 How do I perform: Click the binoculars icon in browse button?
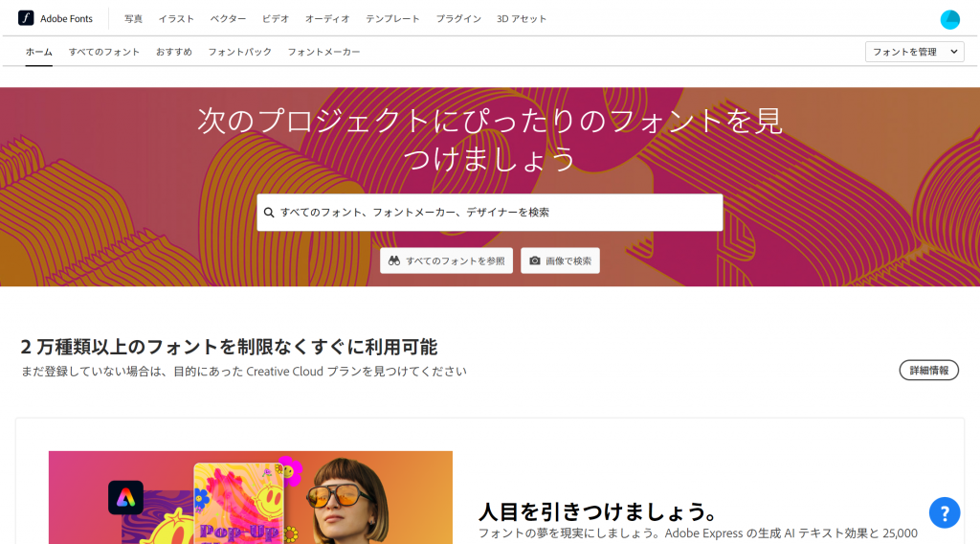393,261
